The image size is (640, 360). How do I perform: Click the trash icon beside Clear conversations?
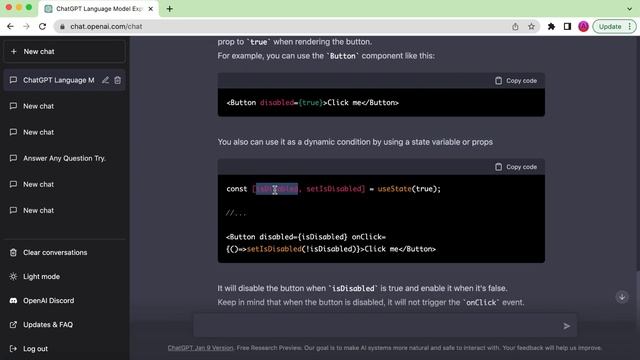tap(13, 252)
